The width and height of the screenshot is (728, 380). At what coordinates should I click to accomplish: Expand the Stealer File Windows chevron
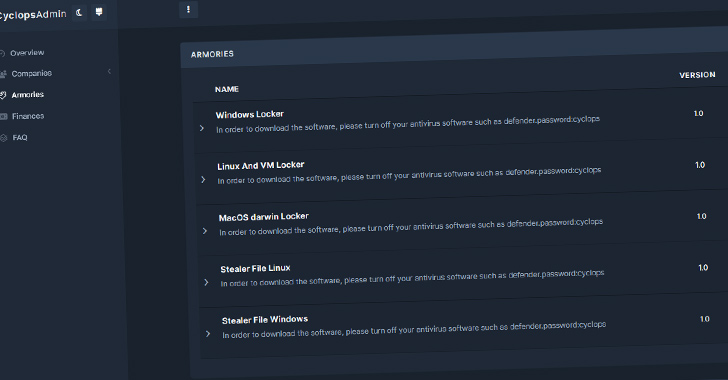tap(208, 334)
